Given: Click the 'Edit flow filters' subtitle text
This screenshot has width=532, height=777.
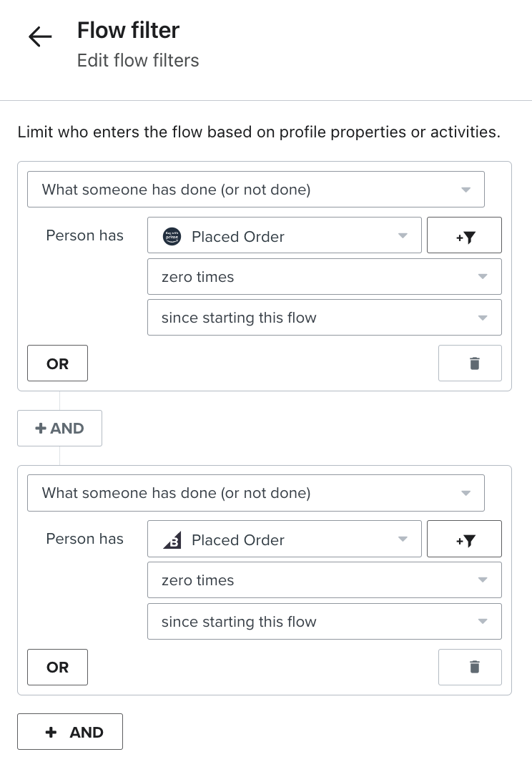Looking at the screenshot, I should (138, 60).
